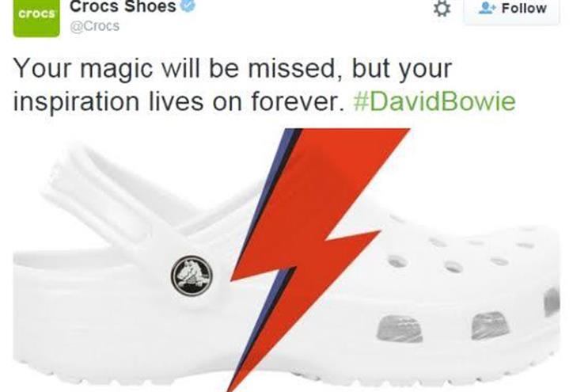Screen dimensions: 588x392
Task: Click the word "inspiration" in the tweet
Action: click(x=76, y=102)
